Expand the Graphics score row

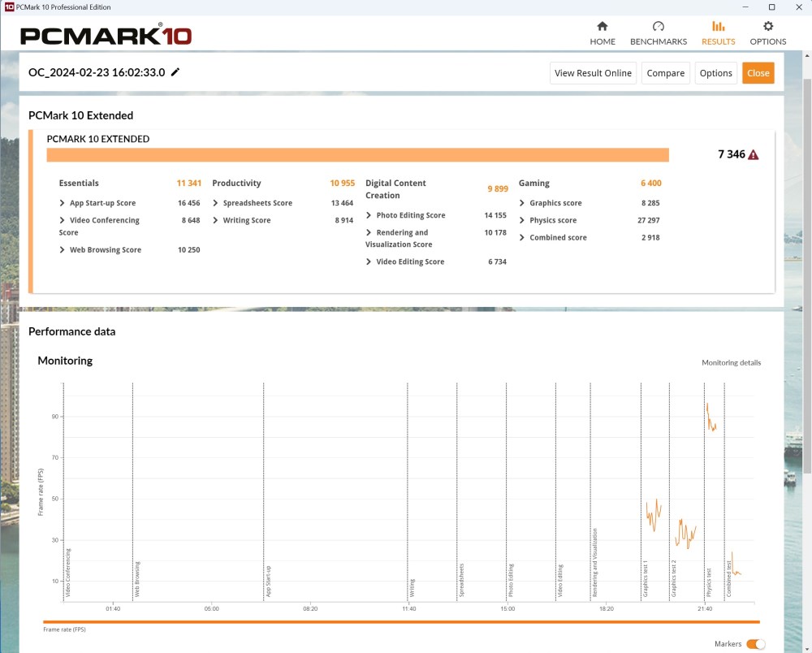[x=522, y=203]
